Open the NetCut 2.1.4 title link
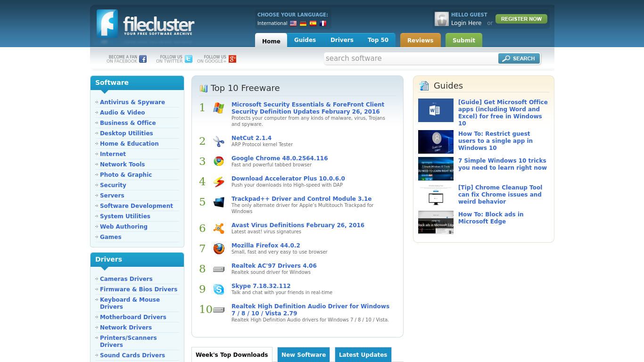The height and width of the screenshot is (362, 644). pyautogui.click(x=251, y=138)
